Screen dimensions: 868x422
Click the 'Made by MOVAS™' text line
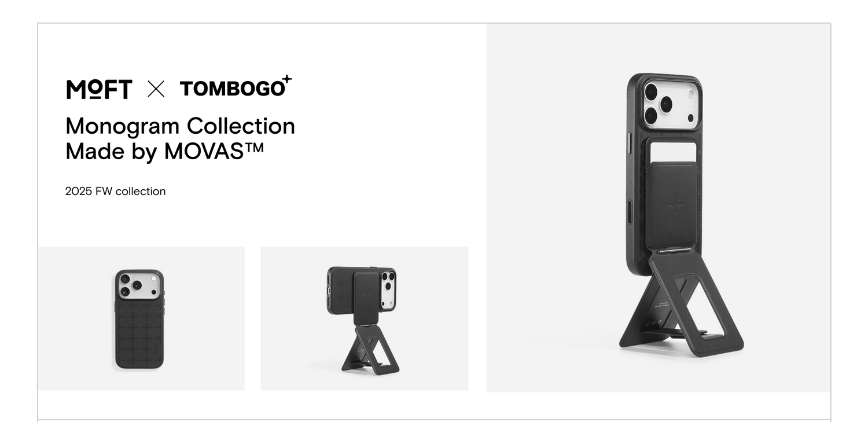click(x=164, y=151)
